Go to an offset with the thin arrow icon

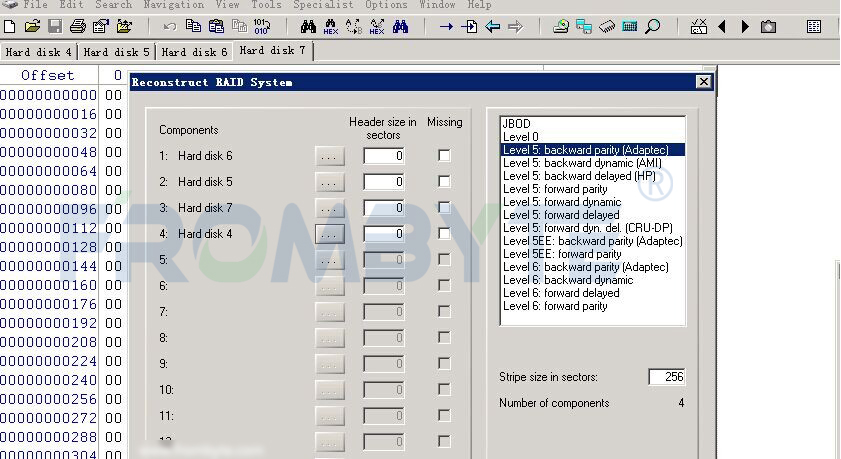click(446, 26)
